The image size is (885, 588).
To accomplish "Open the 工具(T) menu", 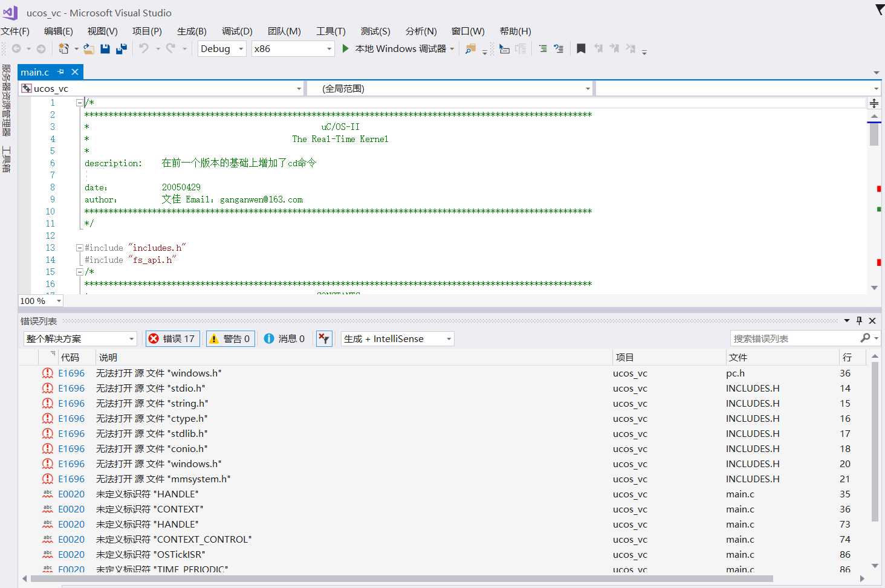I will pyautogui.click(x=331, y=31).
